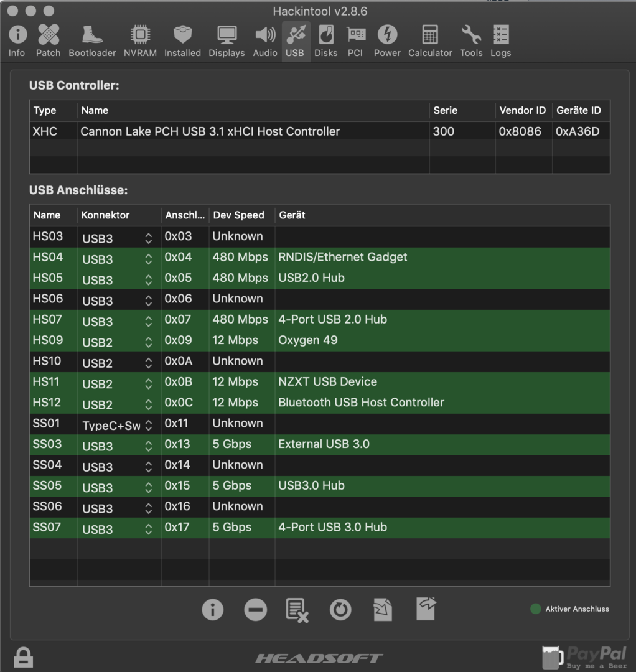Click the padlock icon to unlock
Image resolution: width=636 pixels, height=672 pixels.
coord(24,657)
